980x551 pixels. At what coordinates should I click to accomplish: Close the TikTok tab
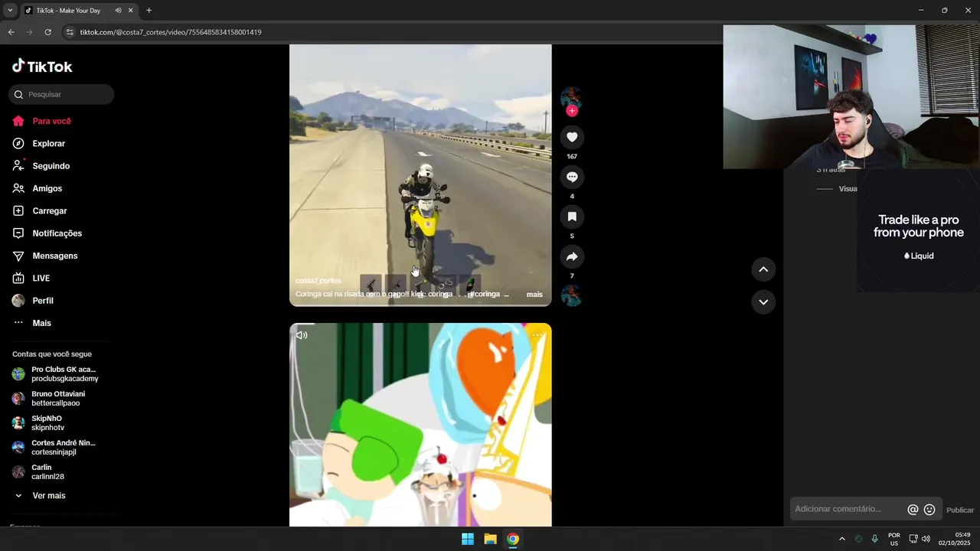click(130, 11)
